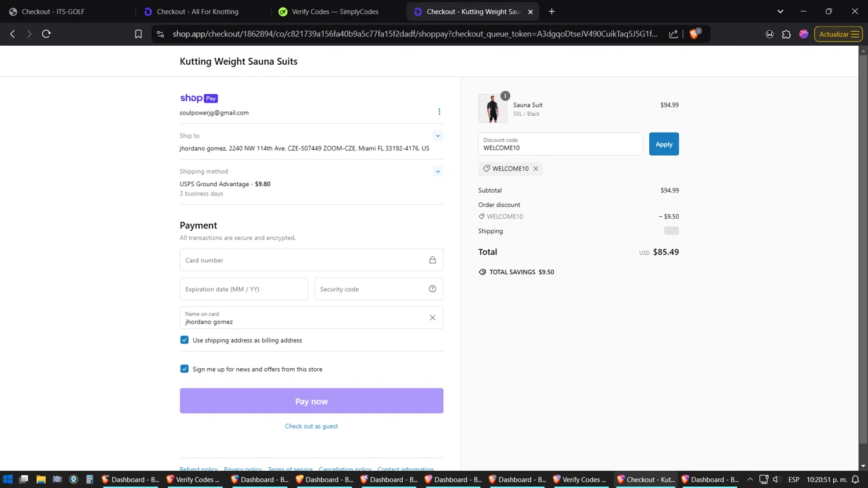The width and height of the screenshot is (868, 488).
Task: Go back using the browser back arrow
Action: tap(13, 34)
